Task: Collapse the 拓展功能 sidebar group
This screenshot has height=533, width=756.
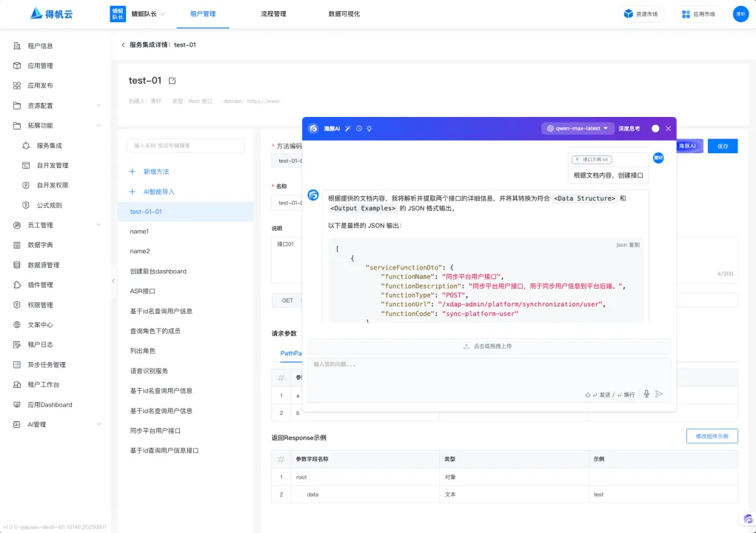Action: (98, 125)
